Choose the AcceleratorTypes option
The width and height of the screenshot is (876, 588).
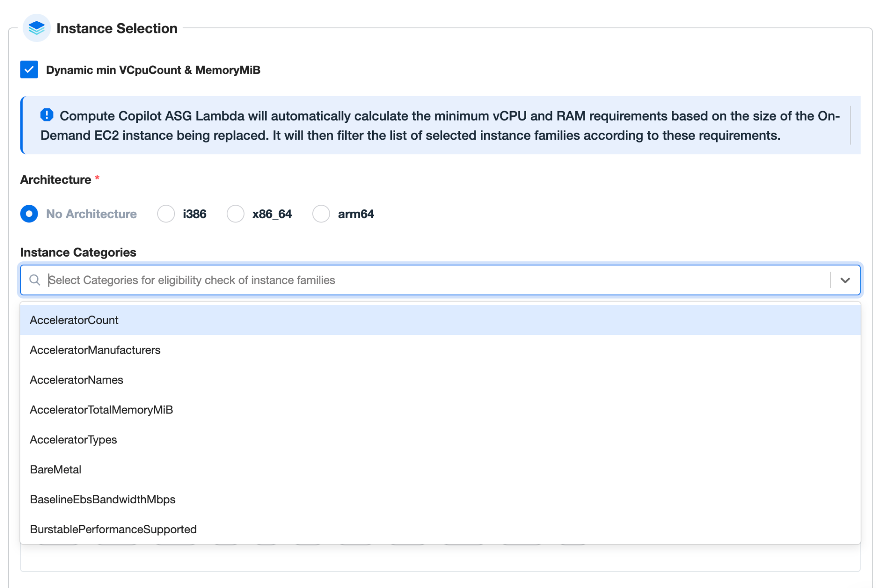440,440
